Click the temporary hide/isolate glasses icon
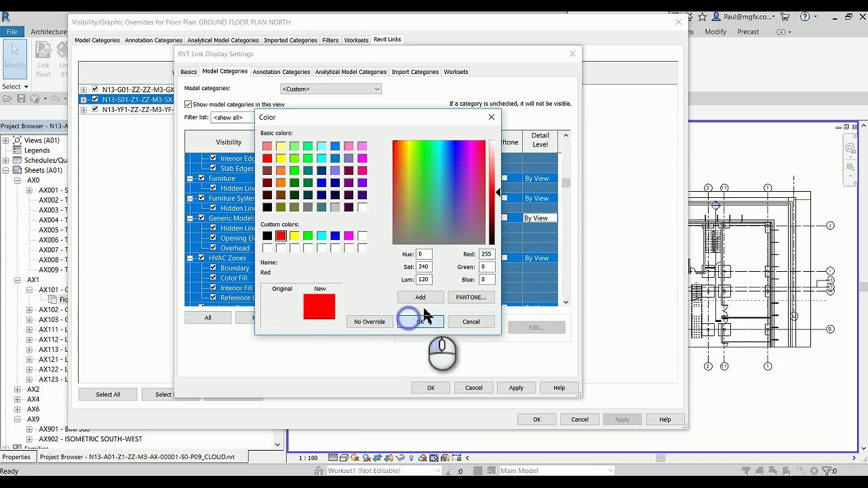 tap(400, 457)
